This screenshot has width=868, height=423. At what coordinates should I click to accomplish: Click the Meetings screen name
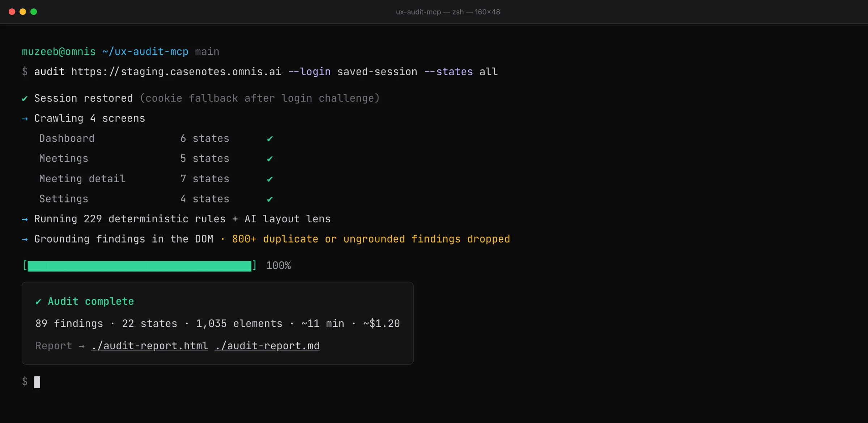(64, 159)
